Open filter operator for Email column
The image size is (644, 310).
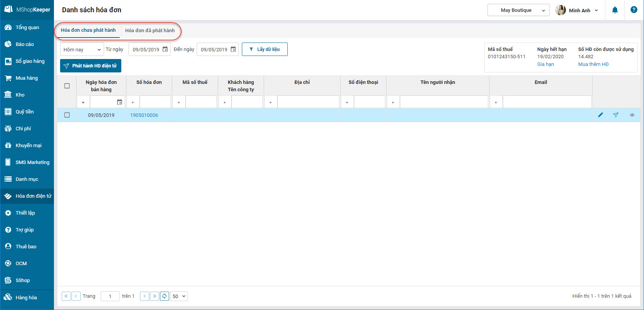[496, 102]
